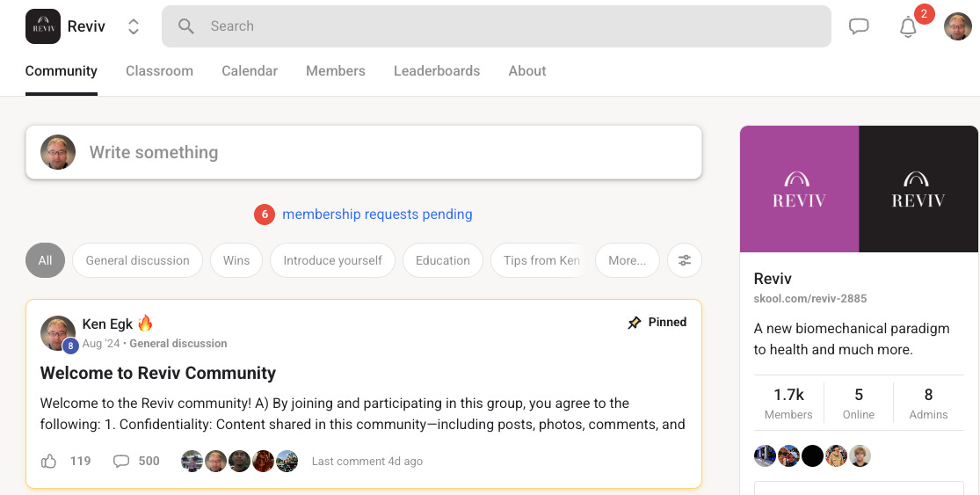Click the 119 likes count
The height and width of the screenshot is (495, 980).
(81, 462)
